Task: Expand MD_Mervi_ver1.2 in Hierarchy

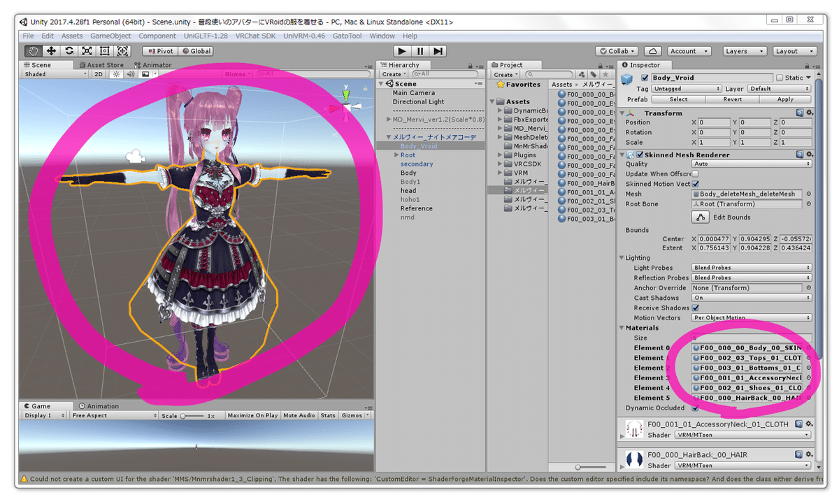Action: pos(388,120)
